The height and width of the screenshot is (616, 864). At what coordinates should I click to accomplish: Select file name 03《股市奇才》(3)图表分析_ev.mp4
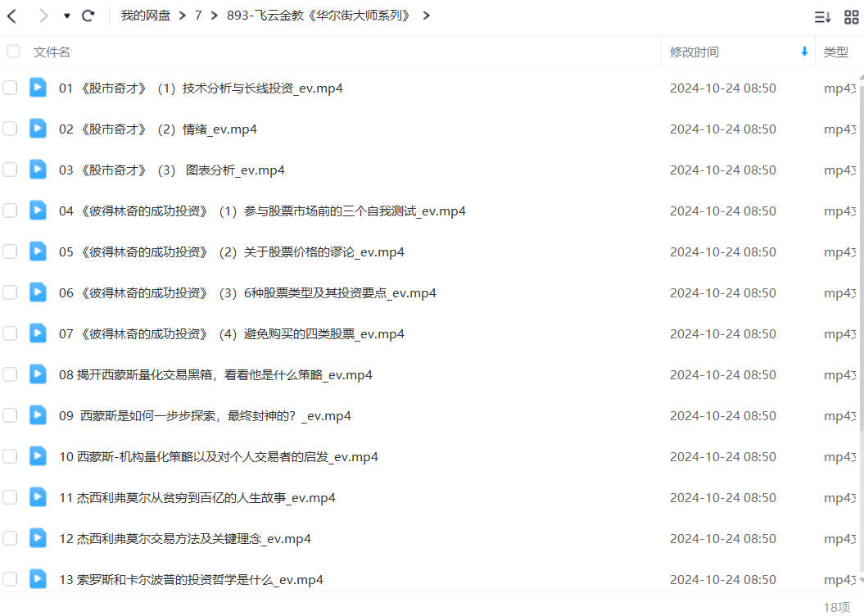172,170
